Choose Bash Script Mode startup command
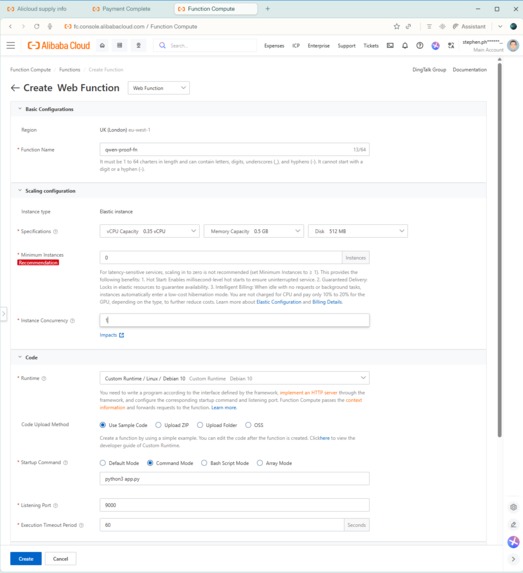The width and height of the screenshot is (523, 573). pos(204,463)
